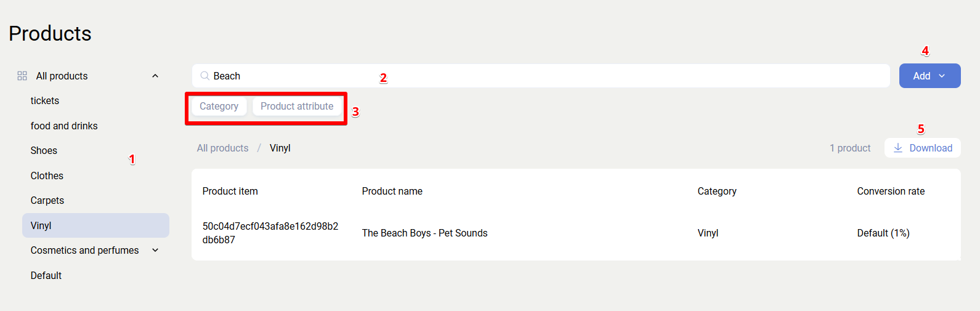Viewport: 980px width, 311px height.
Task: Select the Vinyl category
Action: [x=41, y=225]
